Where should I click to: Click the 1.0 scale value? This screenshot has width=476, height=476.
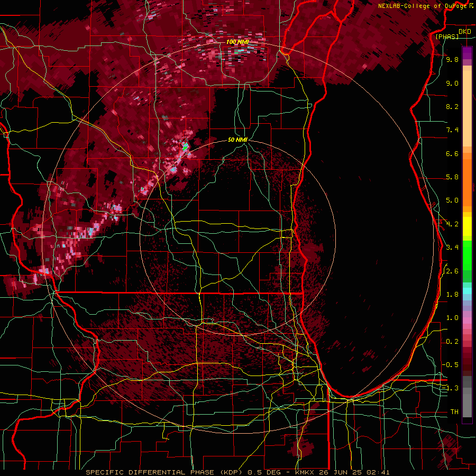tap(452, 318)
